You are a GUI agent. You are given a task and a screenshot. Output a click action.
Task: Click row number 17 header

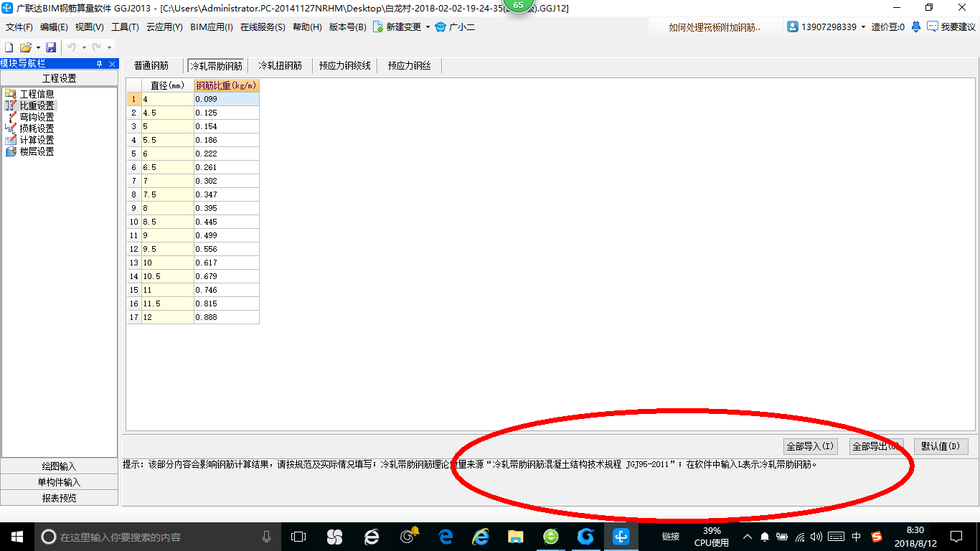point(134,317)
